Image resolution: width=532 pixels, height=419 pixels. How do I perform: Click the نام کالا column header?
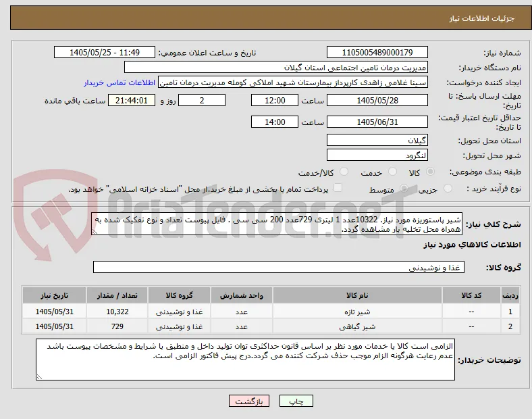[x=357, y=295]
